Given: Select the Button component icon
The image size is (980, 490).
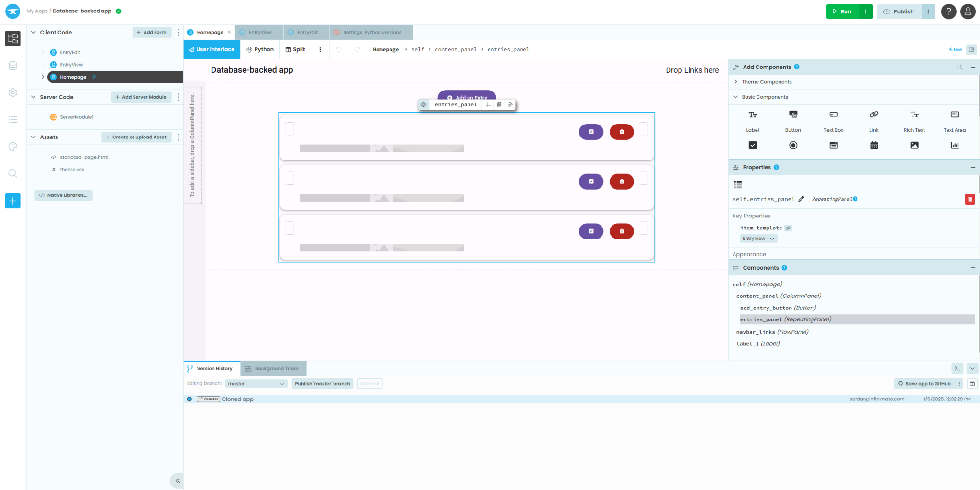Looking at the screenshot, I should coord(793,115).
